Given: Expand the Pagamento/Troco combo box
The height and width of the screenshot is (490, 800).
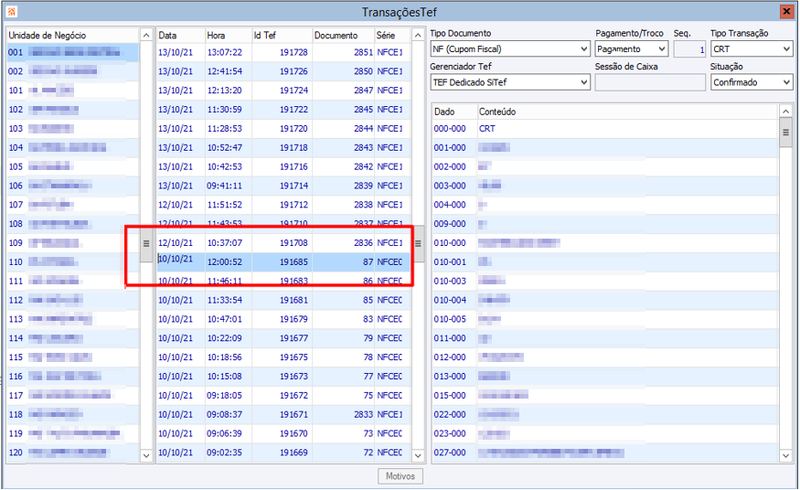Looking at the screenshot, I should pyautogui.click(x=632, y=49).
